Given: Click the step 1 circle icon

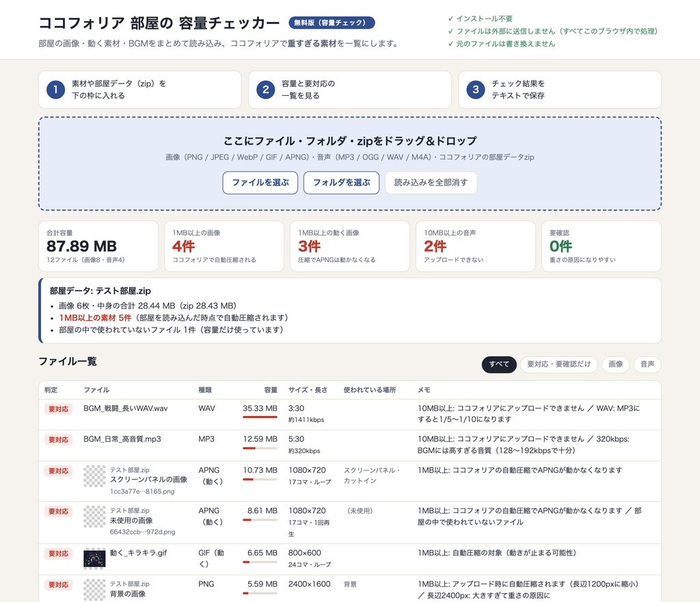Looking at the screenshot, I should 56,90.
